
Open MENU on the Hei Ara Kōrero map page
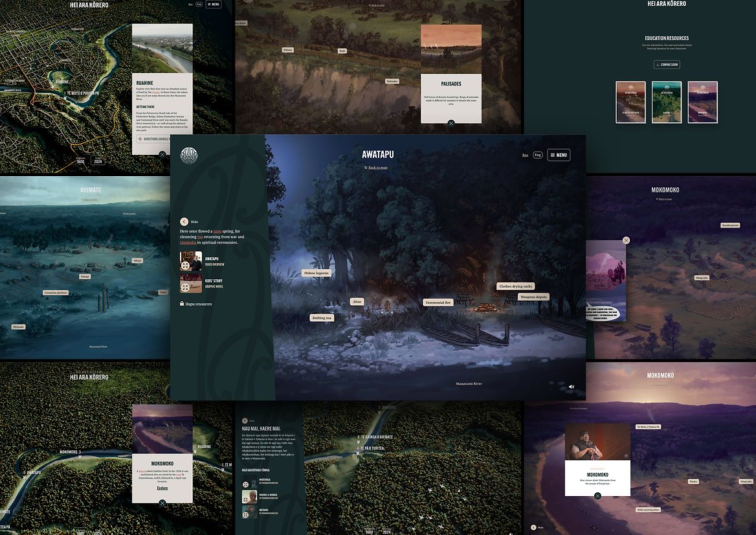(213, 4)
